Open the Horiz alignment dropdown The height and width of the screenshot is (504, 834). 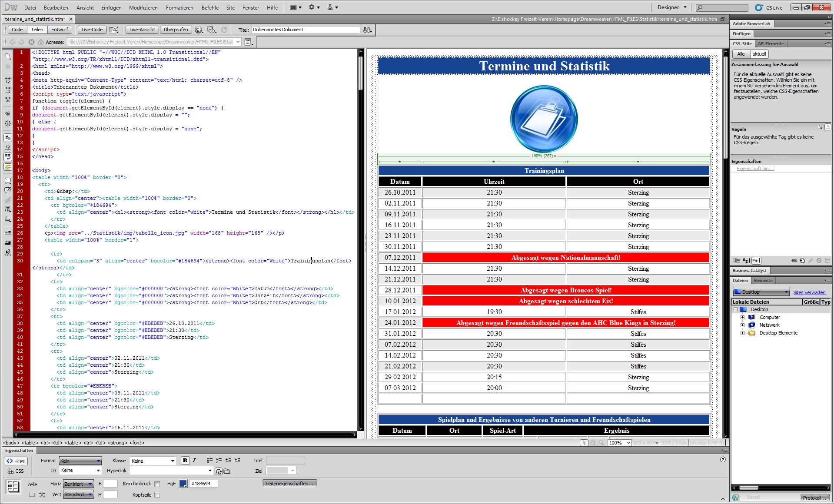(x=78, y=484)
